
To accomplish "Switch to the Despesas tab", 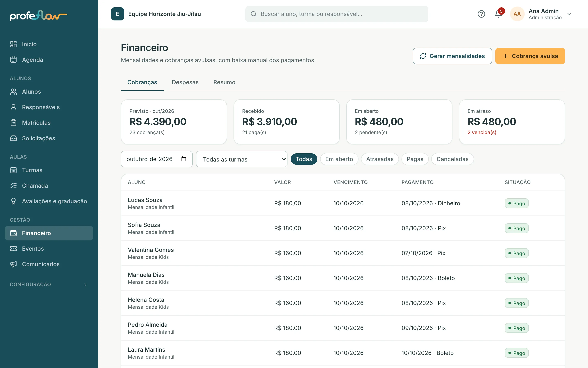I will [185, 82].
